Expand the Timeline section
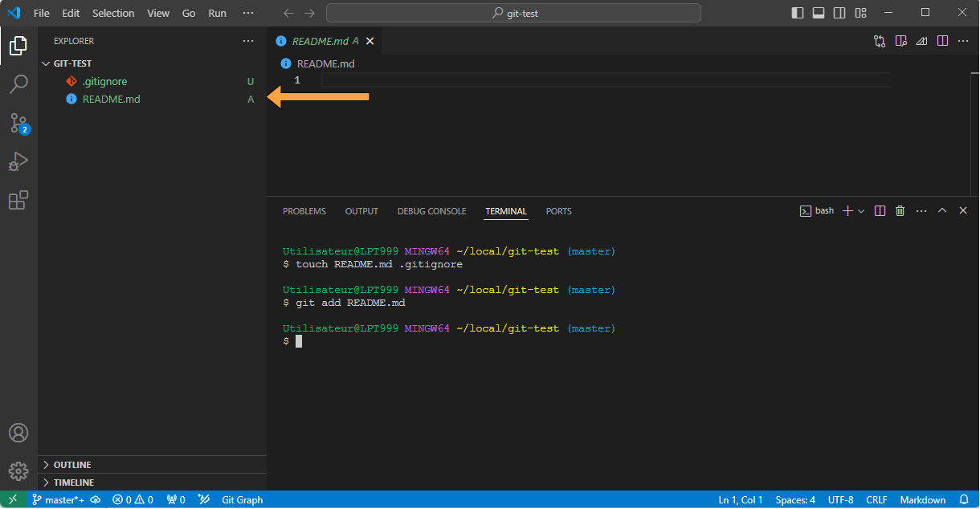 (x=73, y=483)
